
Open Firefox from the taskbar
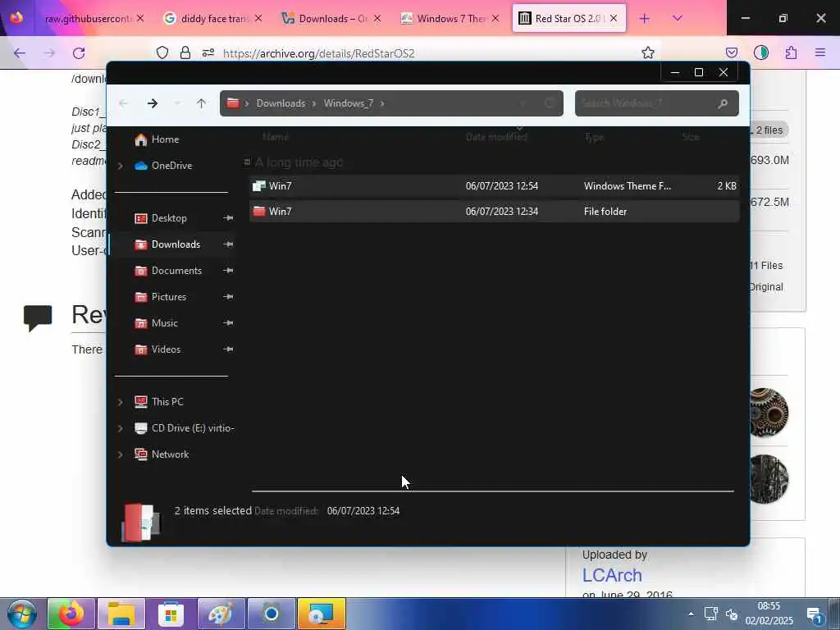point(71,614)
